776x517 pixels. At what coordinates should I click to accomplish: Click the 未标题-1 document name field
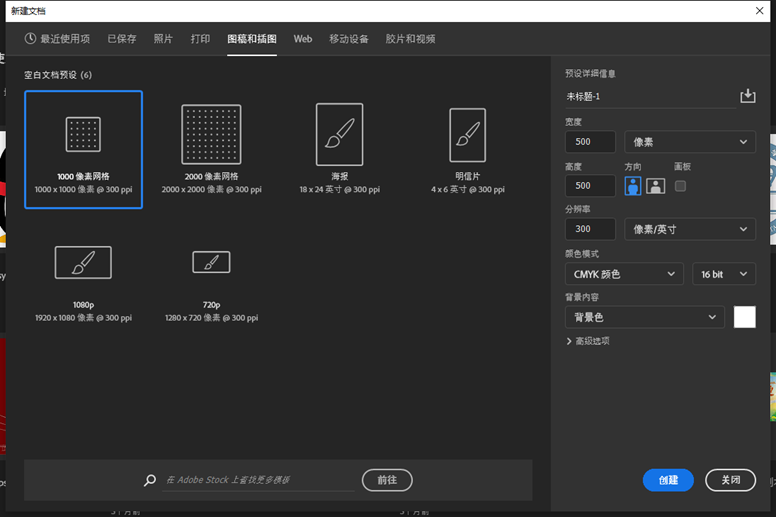[x=648, y=96]
